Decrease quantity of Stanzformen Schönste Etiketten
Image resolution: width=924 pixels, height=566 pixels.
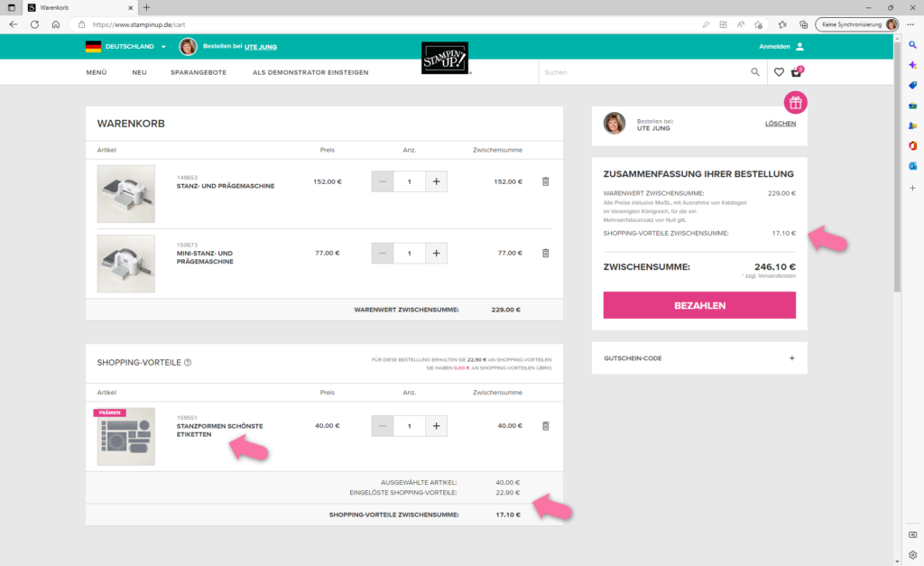383,426
